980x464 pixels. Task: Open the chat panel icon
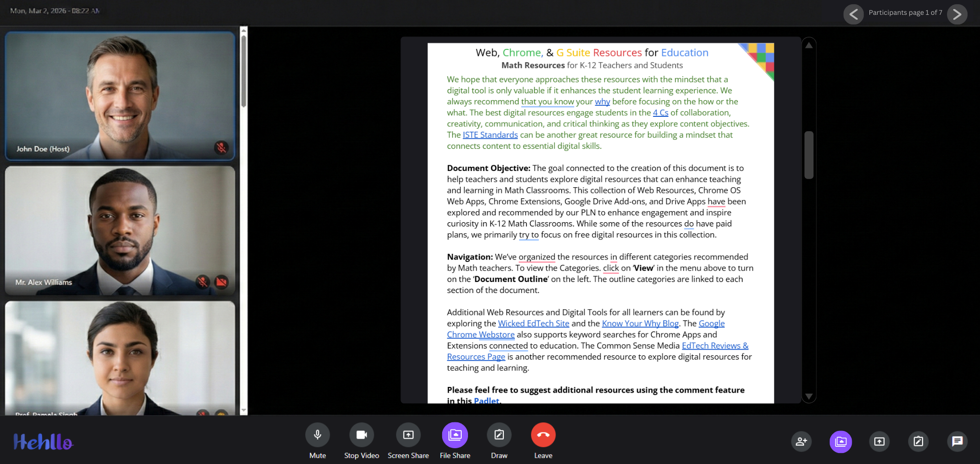point(957,441)
